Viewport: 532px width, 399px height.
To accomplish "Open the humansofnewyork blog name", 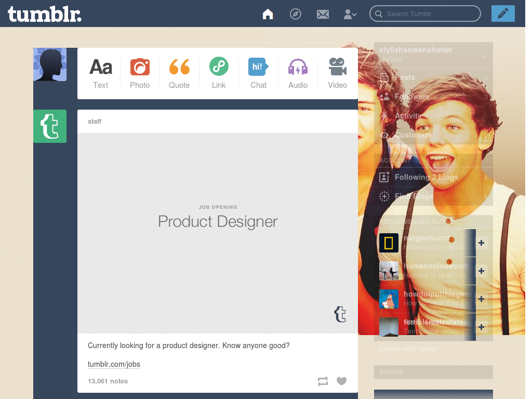I will click(x=436, y=266).
